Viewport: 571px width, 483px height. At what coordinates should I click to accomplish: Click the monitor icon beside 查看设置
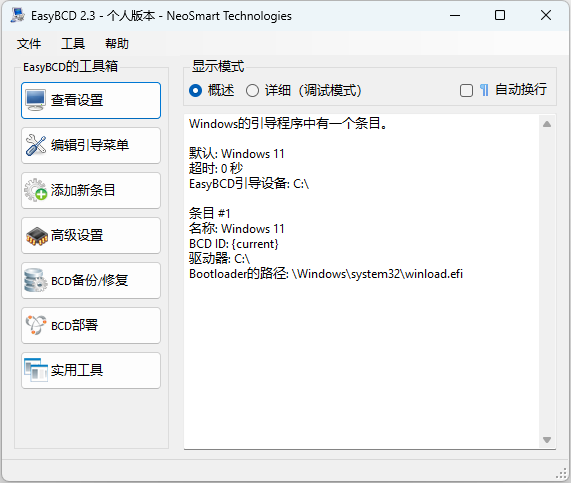tap(35, 100)
